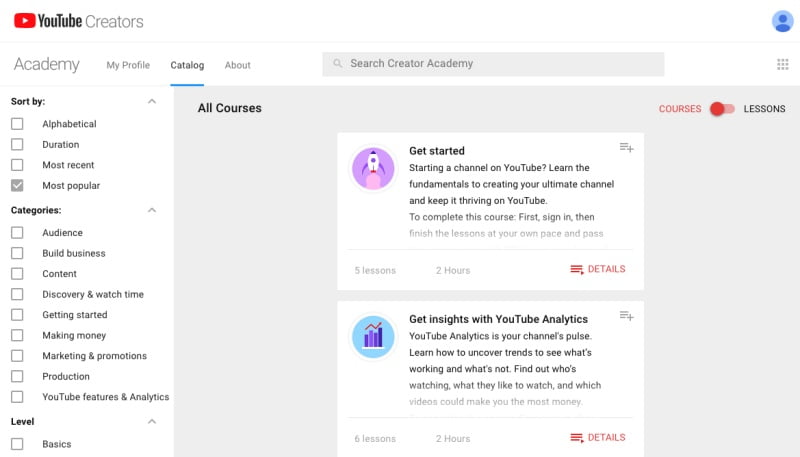Toggle between Courses and Lessons view
Image resolution: width=800 pixels, height=457 pixels.
point(722,109)
